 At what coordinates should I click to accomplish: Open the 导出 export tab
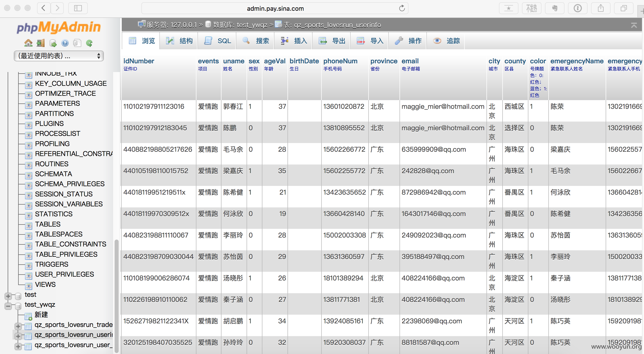332,41
